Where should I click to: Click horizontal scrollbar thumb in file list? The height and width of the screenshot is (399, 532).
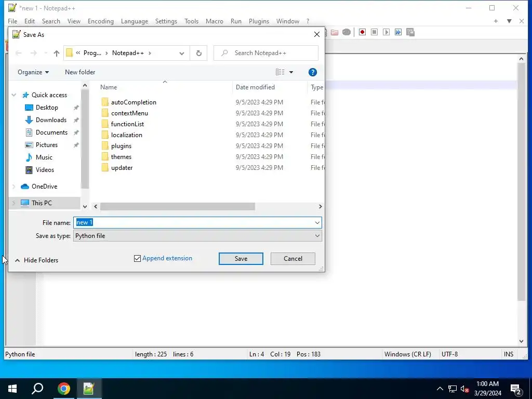178,207
